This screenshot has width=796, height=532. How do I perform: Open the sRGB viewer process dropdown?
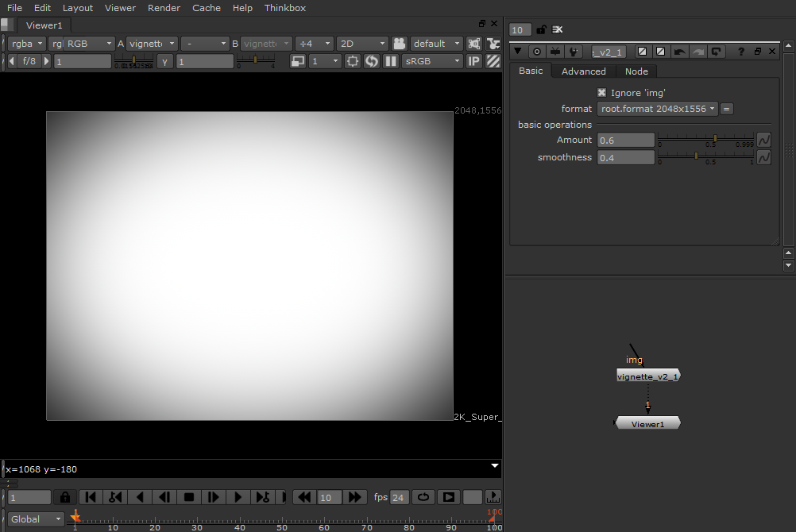432,61
